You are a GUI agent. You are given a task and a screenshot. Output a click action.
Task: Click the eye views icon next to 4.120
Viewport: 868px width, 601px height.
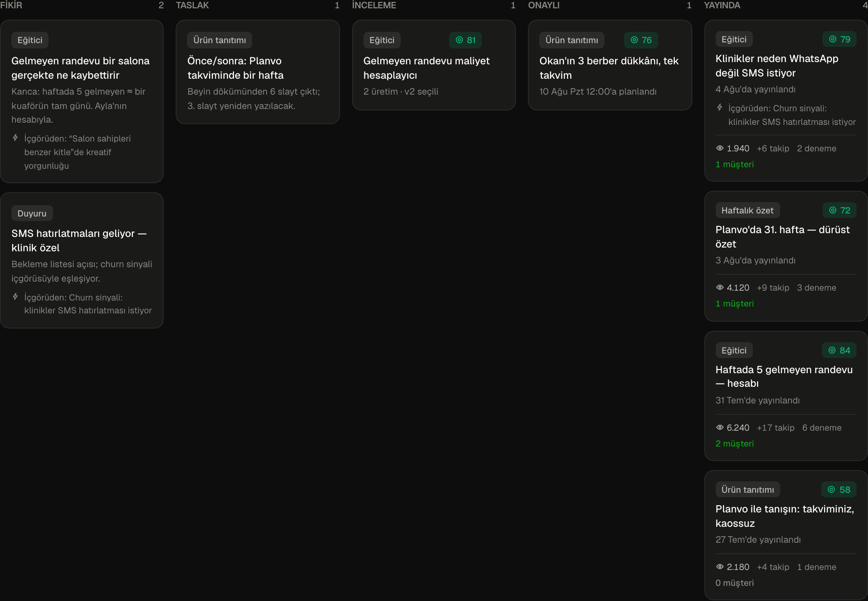[x=720, y=288]
